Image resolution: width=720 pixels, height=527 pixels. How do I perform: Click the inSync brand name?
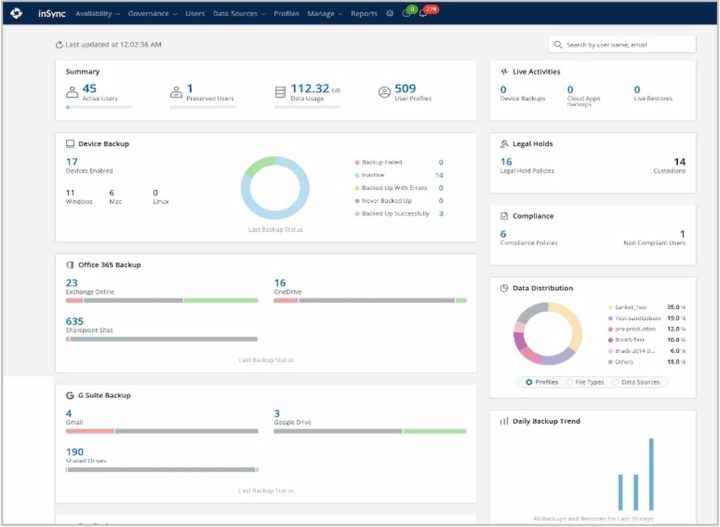(51, 13)
